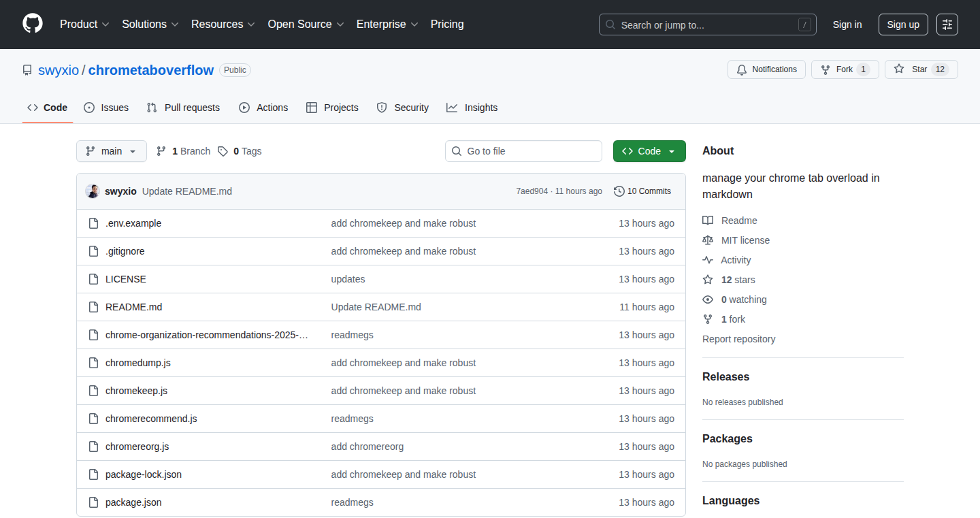Switch to the Code tab
Viewport: 980px width, 518px height.
(48, 108)
